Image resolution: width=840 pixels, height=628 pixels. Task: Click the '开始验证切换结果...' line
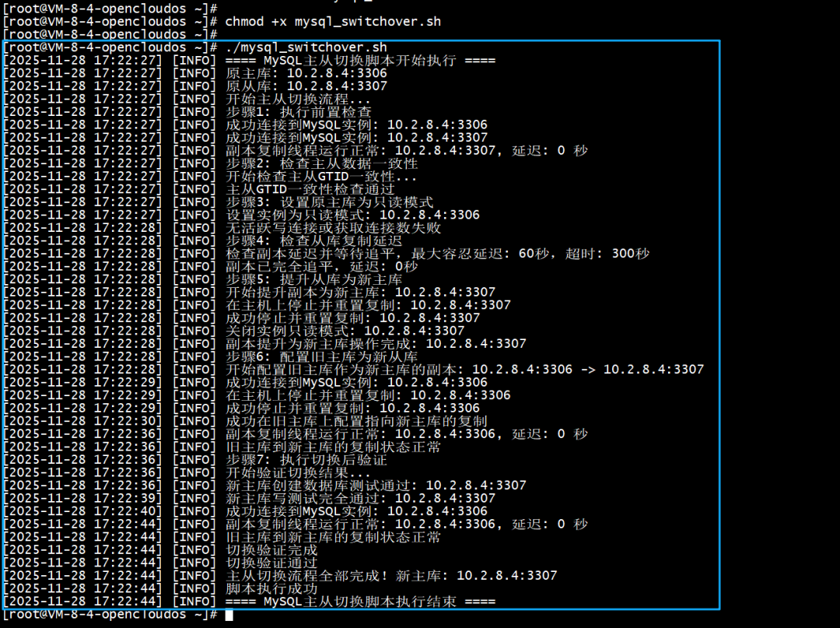click(x=187, y=472)
